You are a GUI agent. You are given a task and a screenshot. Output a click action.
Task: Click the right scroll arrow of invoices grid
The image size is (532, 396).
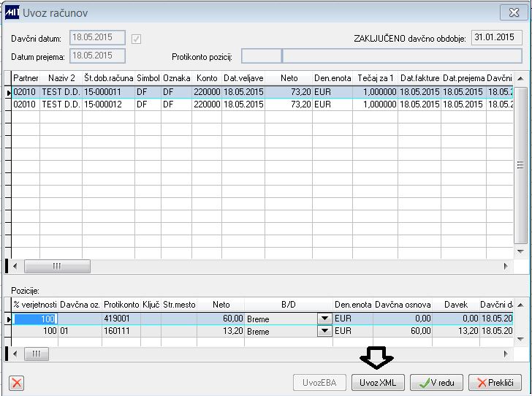coord(506,267)
